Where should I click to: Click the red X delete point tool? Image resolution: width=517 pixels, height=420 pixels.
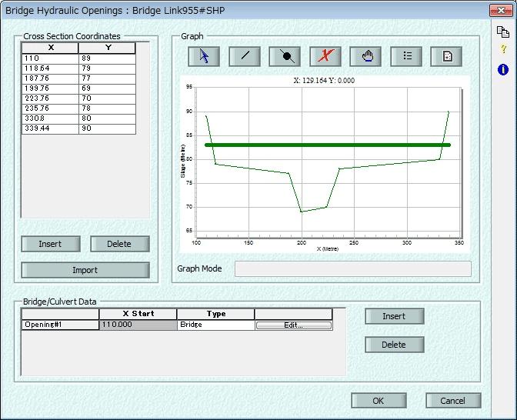[325, 56]
